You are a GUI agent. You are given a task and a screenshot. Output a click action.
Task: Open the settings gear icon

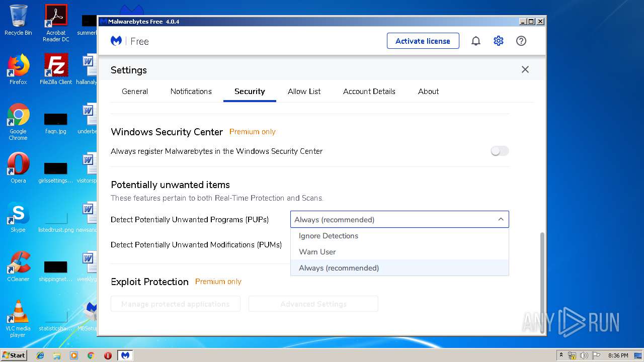pyautogui.click(x=498, y=41)
